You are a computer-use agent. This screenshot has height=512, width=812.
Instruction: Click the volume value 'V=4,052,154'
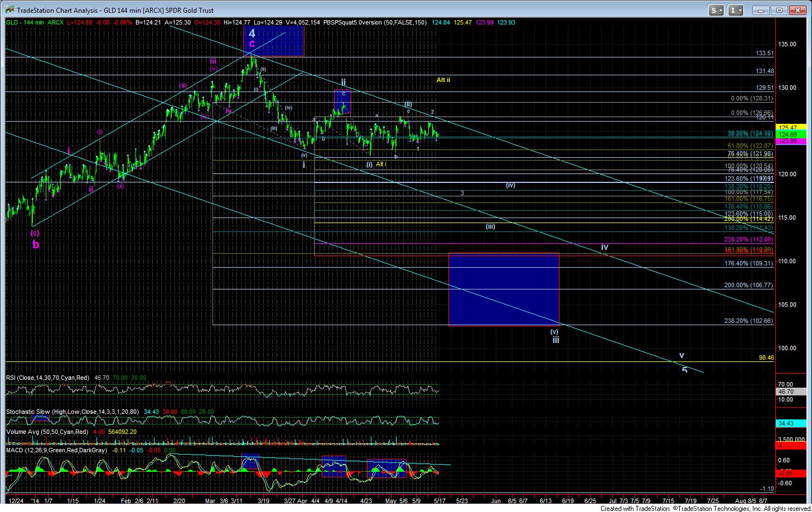point(304,22)
